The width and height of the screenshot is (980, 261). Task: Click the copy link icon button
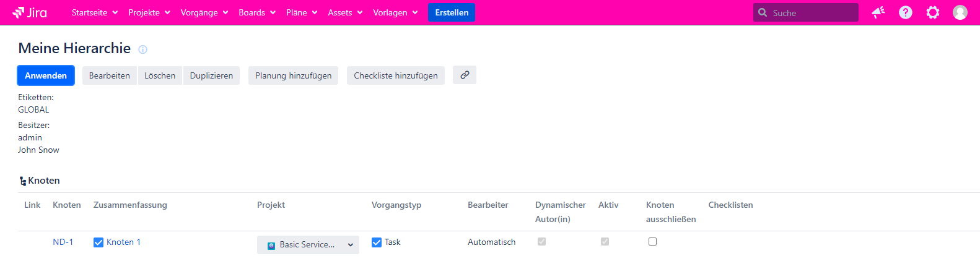click(464, 75)
